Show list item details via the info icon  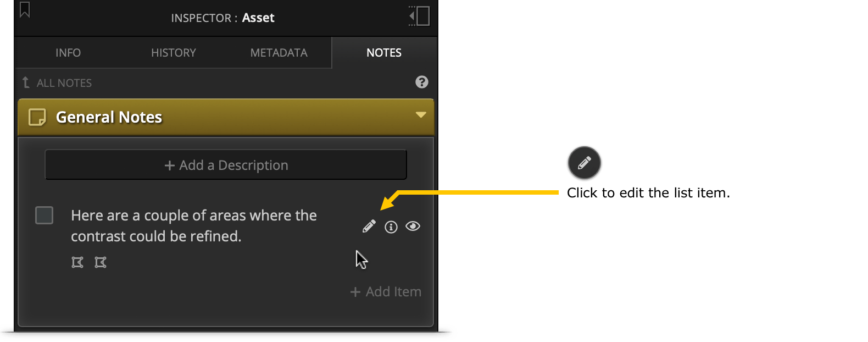pos(391,227)
